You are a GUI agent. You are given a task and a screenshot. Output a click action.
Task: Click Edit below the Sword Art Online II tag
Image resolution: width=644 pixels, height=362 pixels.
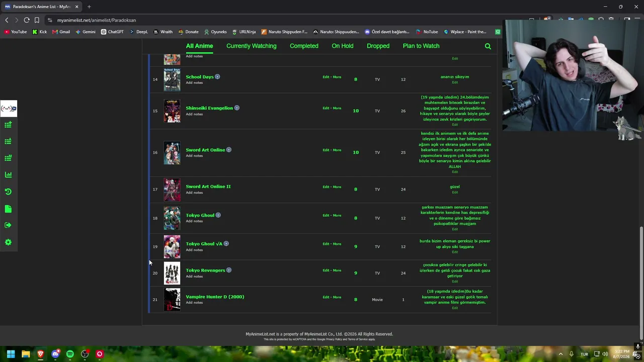click(455, 192)
